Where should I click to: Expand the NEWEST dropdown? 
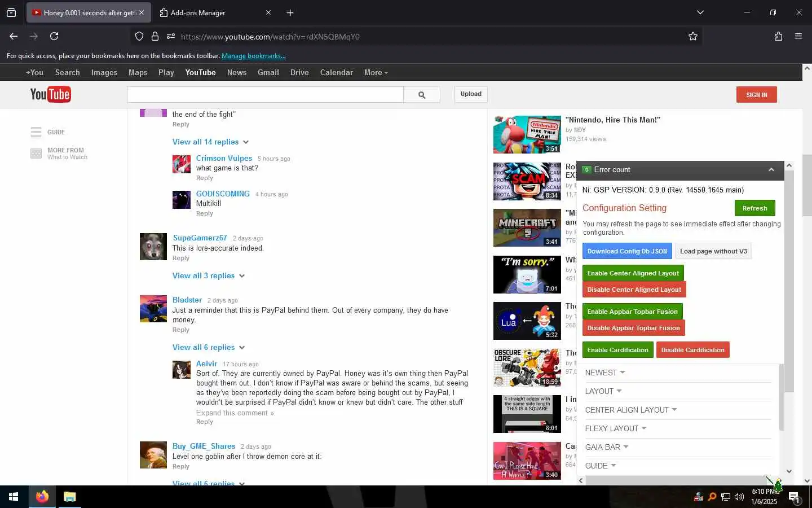tap(605, 373)
